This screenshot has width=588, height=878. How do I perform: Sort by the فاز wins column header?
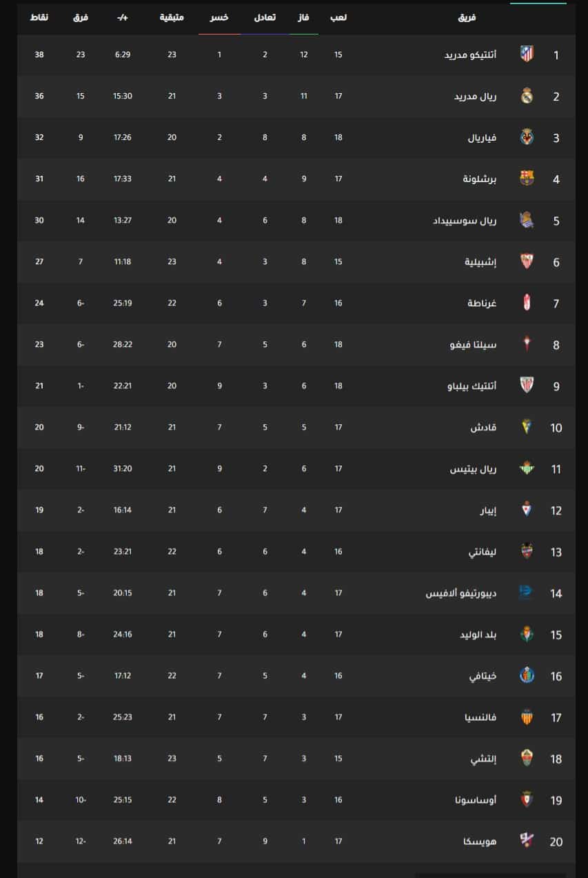point(303,17)
